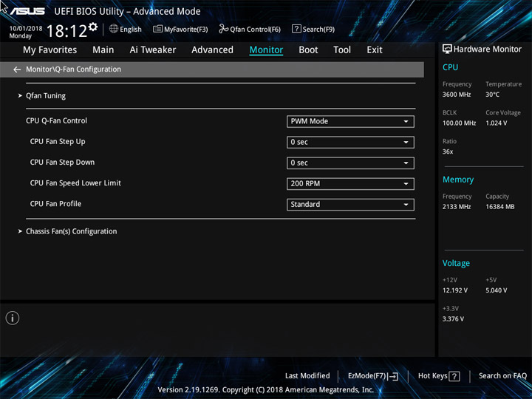Open the Ai Tweaker tab
Image resolution: width=532 pixels, height=399 pixels.
click(153, 50)
